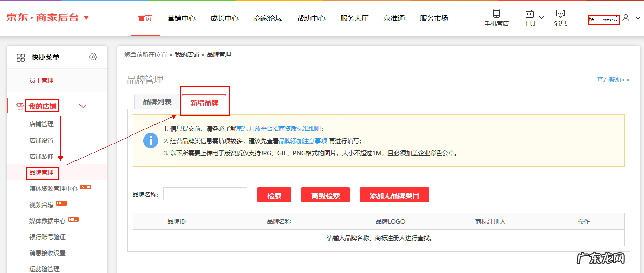Click the 高级检索 button

(326, 195)
